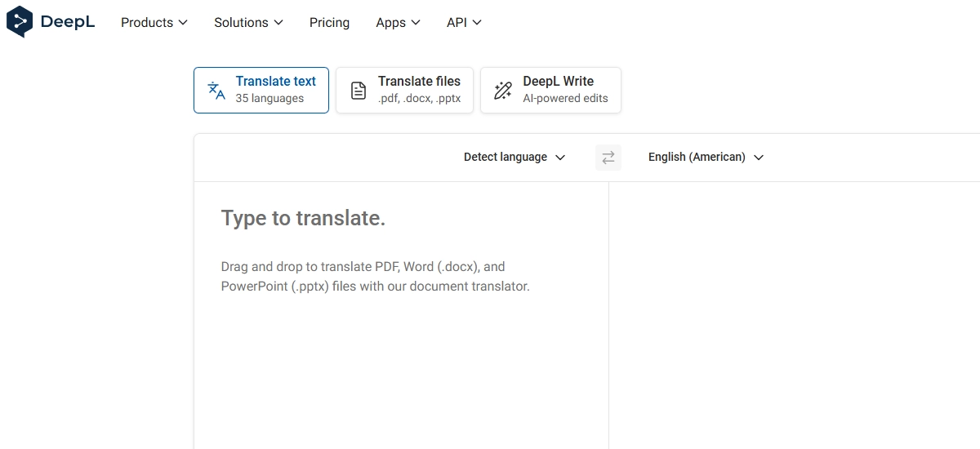The width and height of the screenshot is (980, 449).
Task: Click the DeepL Write sparkle pen icon
Action: coord(503,90)
